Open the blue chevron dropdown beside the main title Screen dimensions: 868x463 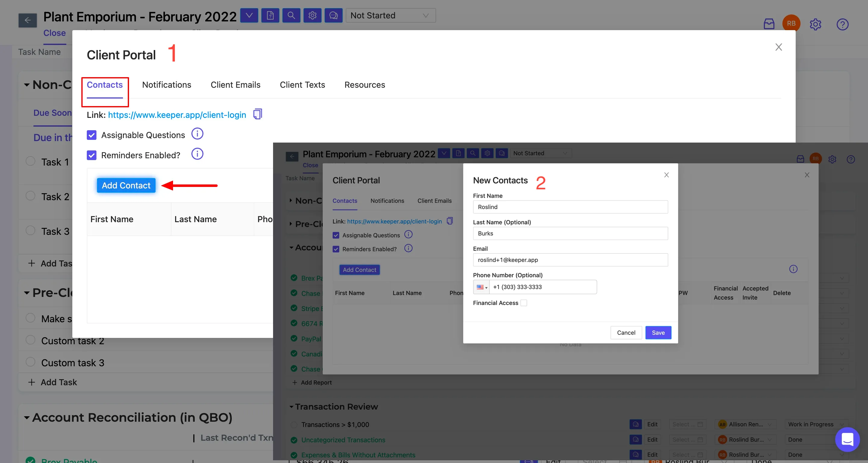coord(249,15)
